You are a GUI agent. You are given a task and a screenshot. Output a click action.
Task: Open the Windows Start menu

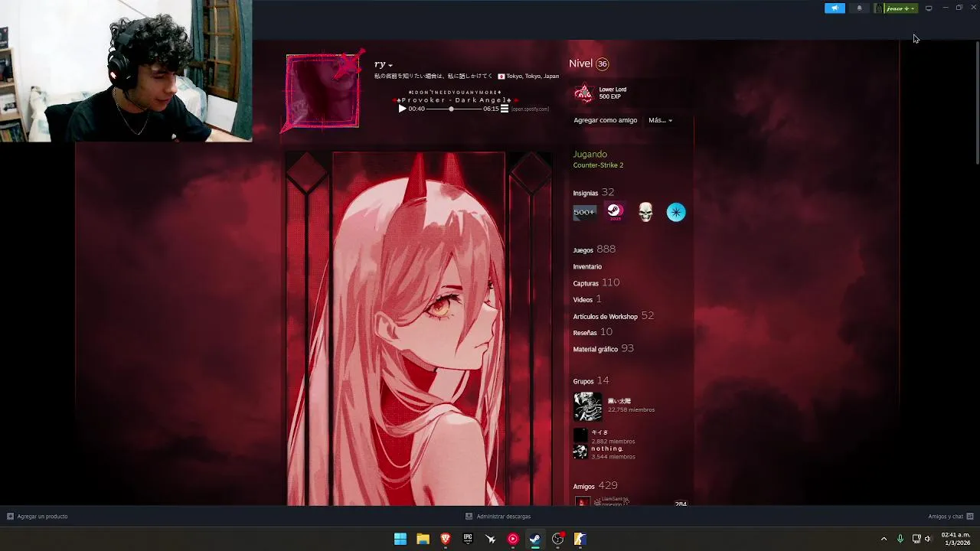pos(400,539)
